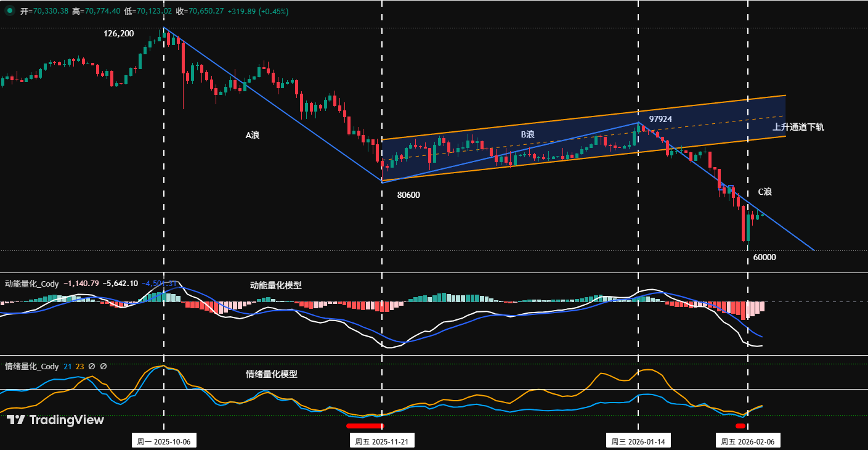The width and height of the screenshot is (868, 450).
Task: Click the 60000 price low label
Action: 765,257
